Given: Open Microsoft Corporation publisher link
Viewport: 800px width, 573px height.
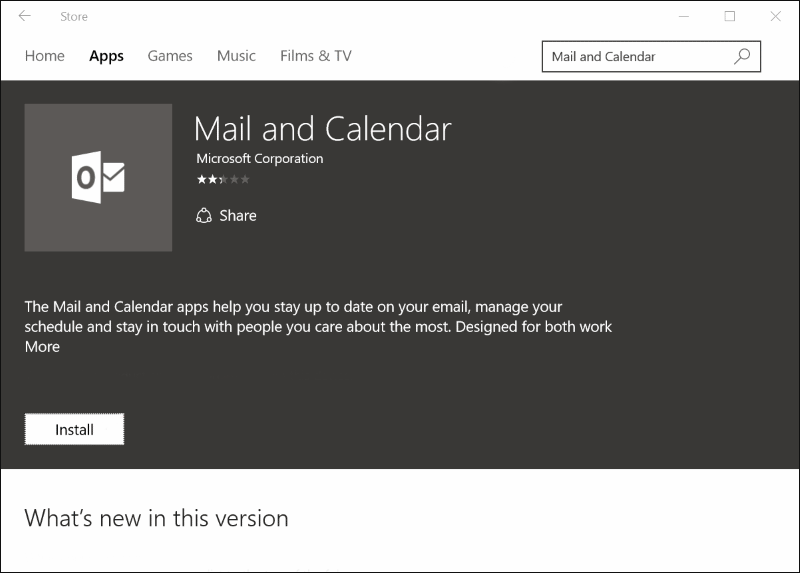Looking at the screenshot, I should point(260,159).
